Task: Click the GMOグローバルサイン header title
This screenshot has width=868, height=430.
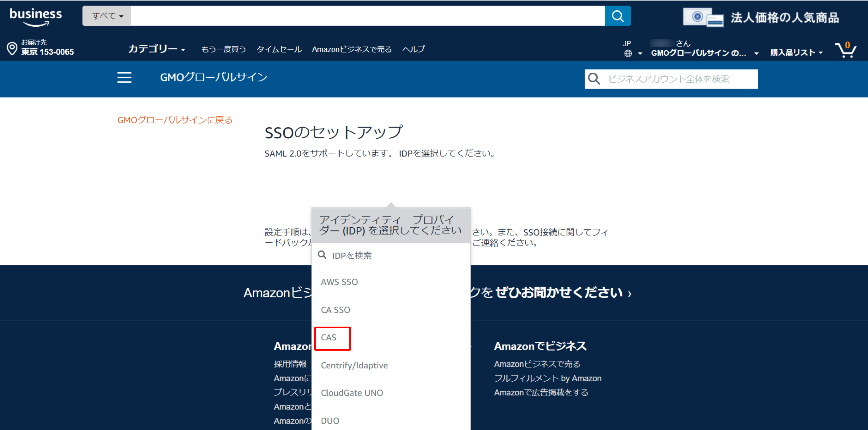Action: coord(213,77)
